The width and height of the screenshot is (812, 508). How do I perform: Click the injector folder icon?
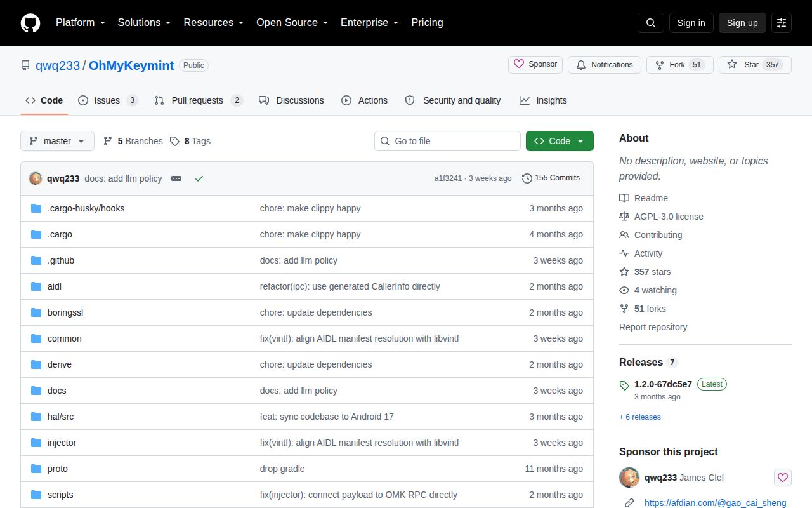point(36,443)
